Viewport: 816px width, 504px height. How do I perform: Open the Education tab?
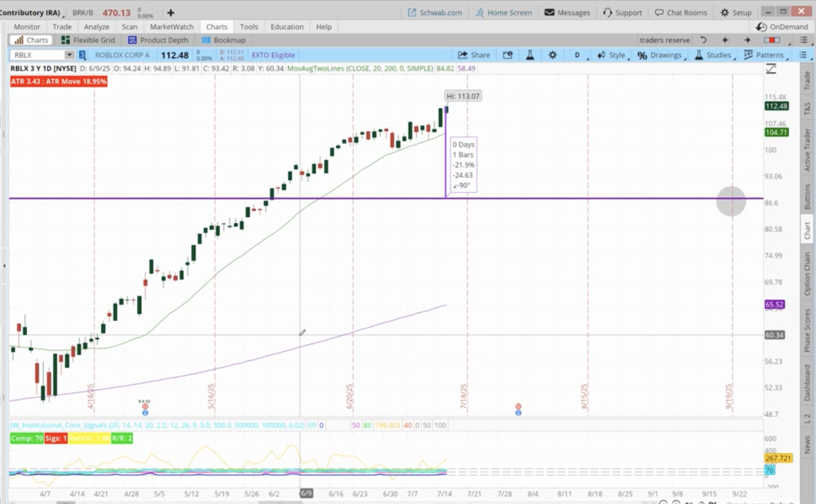point(287,27)
